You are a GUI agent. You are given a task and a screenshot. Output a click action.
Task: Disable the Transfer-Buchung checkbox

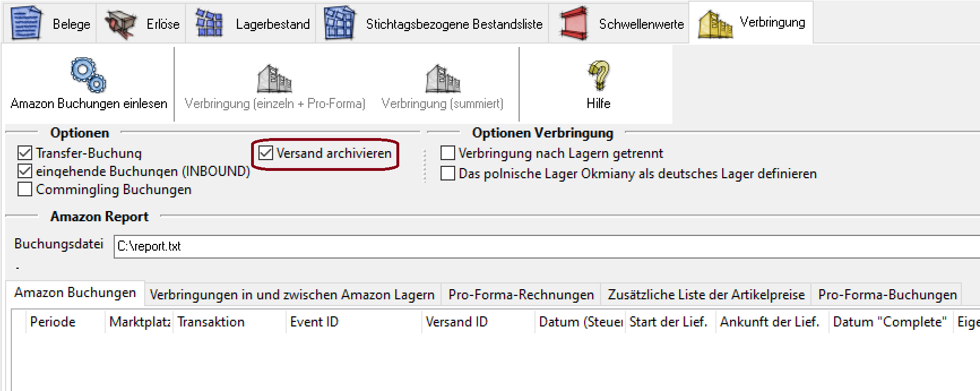pyautogui.click(x=25, y=153)
